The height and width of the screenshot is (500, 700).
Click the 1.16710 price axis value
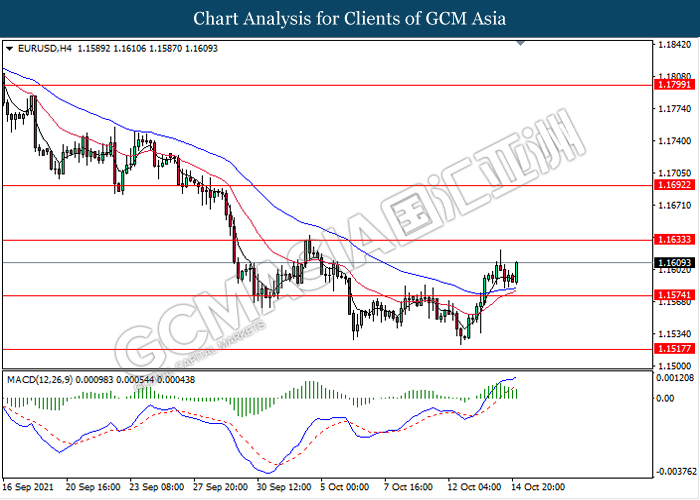[x=675, y=205]
